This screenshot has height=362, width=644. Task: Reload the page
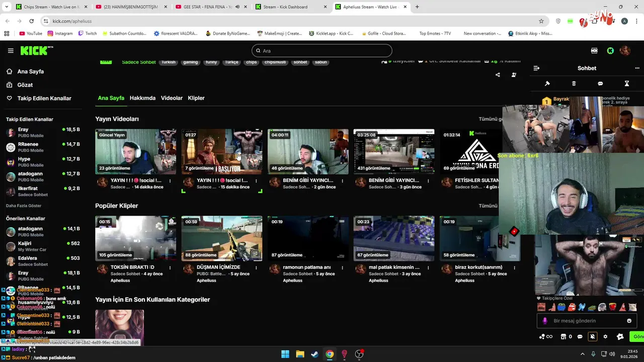click(31, 21)
